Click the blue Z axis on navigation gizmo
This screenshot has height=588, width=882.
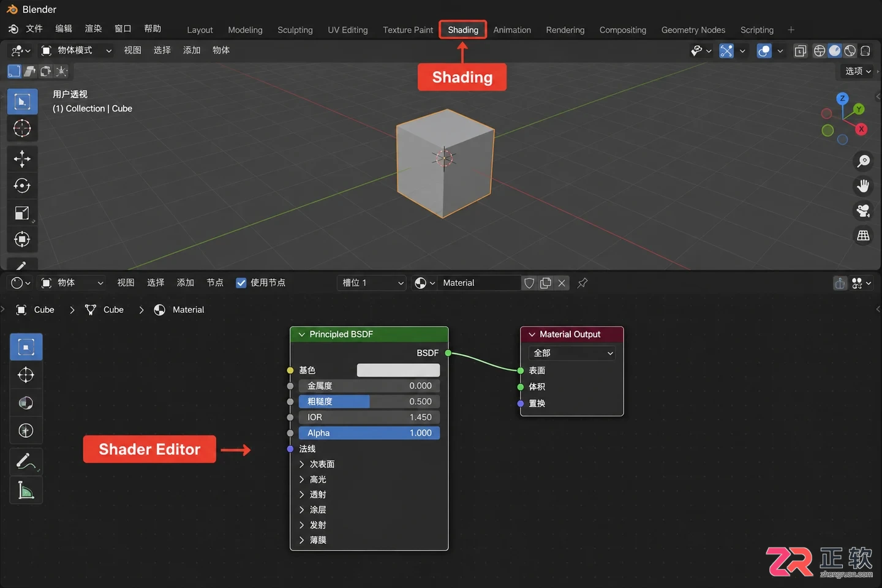click(x=842, y=98)
